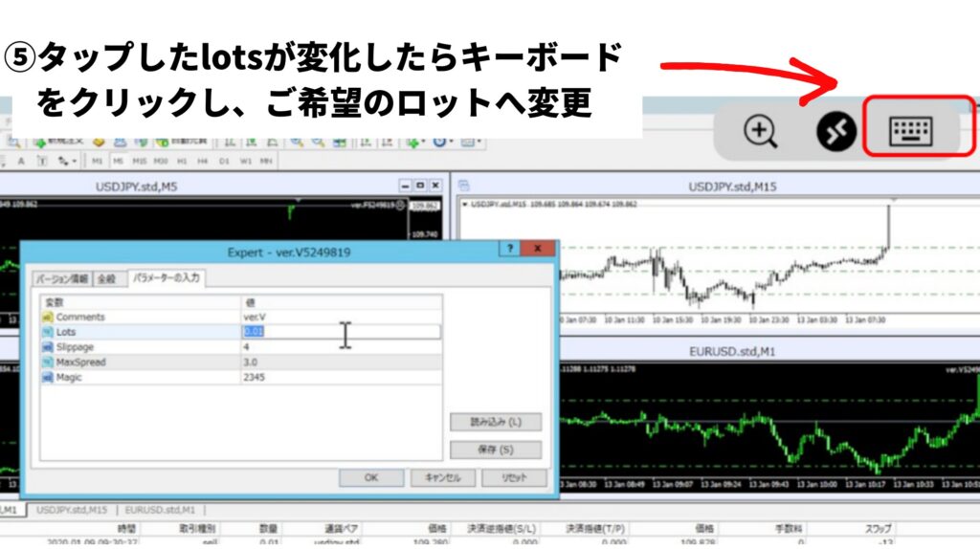This screenshot has height=549, width=980.
Task: Switch to the H1 timeframe button
Action: [180, 161]
